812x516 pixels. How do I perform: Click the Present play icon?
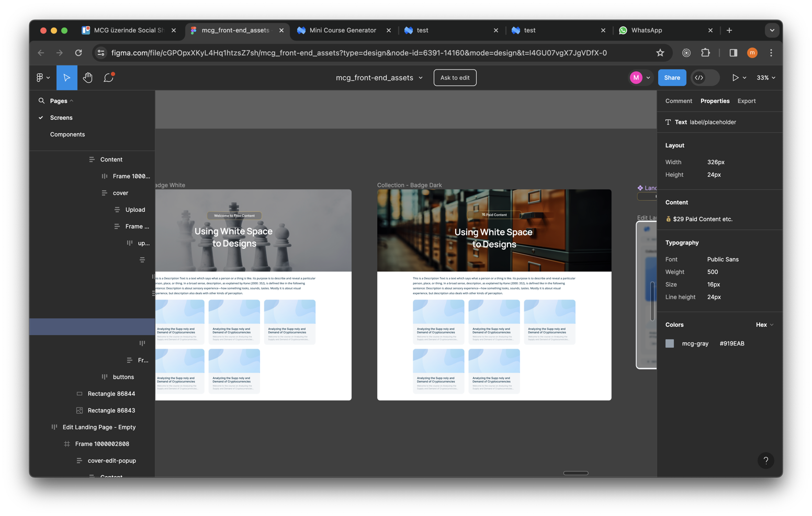click(x=735, y=77)
